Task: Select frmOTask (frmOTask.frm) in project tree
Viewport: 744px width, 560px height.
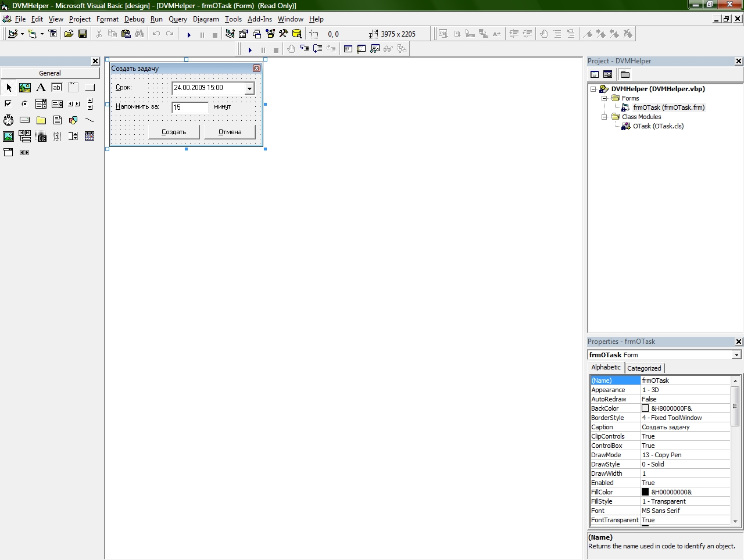Action: (668, 107)
